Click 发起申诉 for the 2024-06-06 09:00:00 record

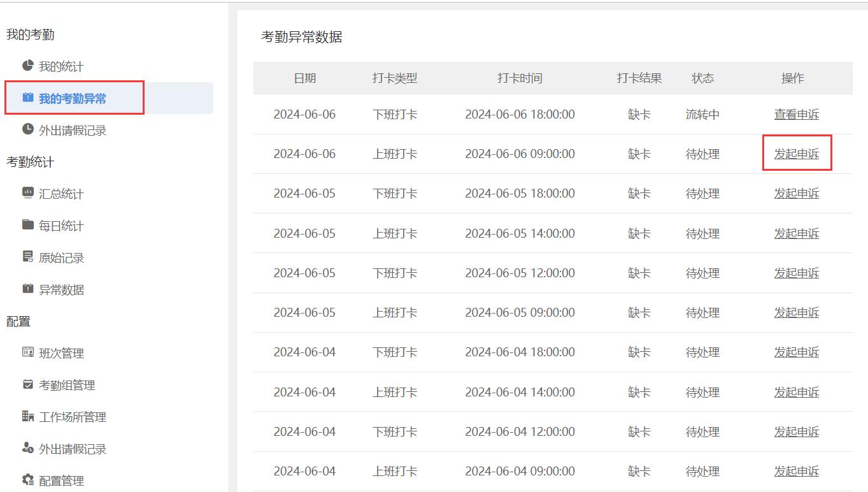click(796, 154)
